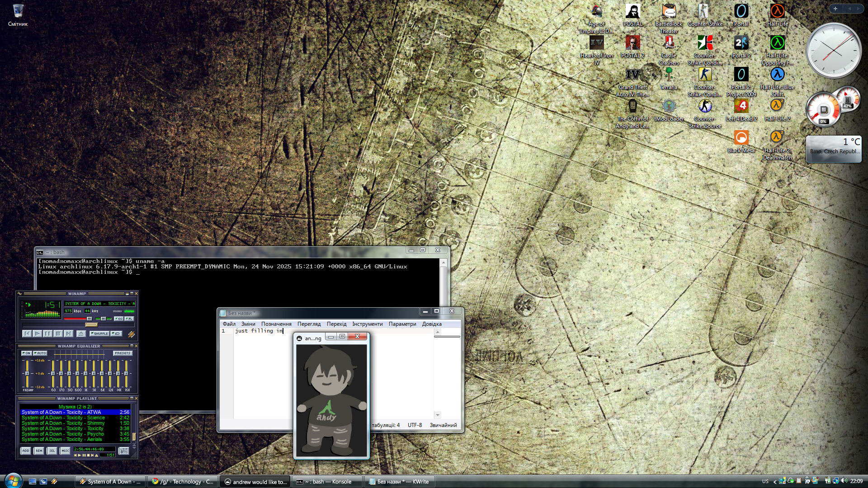Open the Інструменти menu in KWrite
The width and height of the screenshot is (868, 488).
pyautogui.click(x=367, y=324)
